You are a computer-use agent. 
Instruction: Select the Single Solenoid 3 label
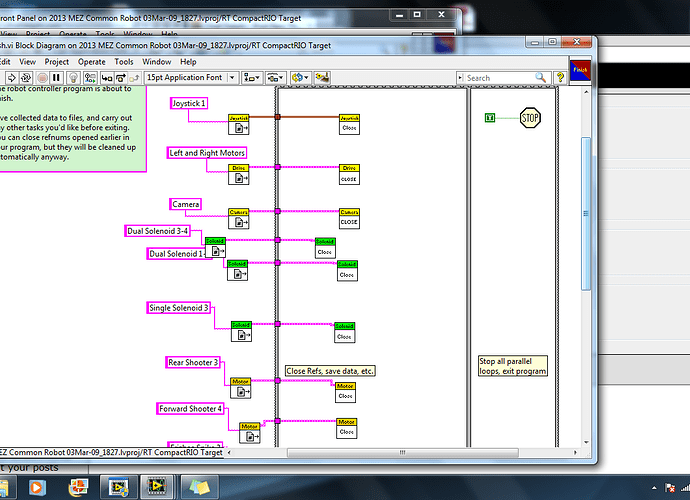(179, 308)
